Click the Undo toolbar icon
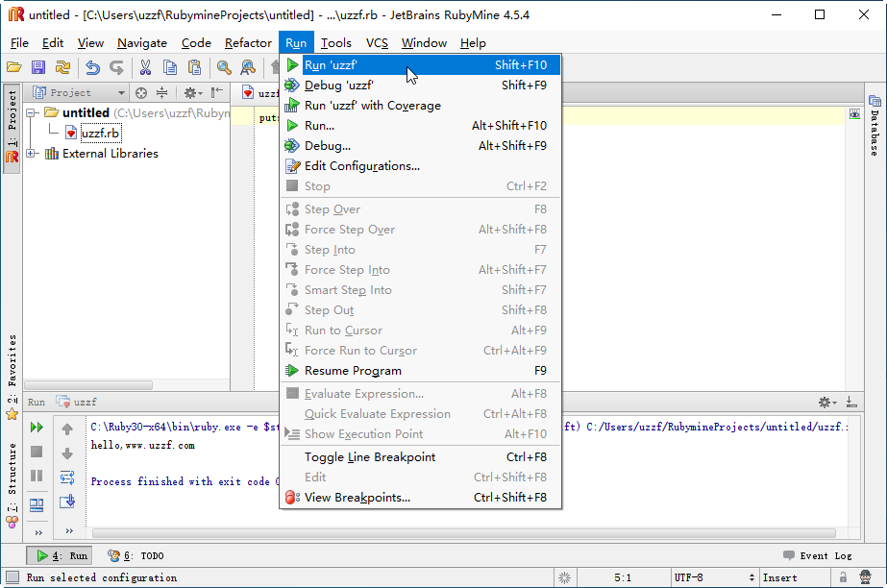This screenshot has height=588, width=887. 92,68
